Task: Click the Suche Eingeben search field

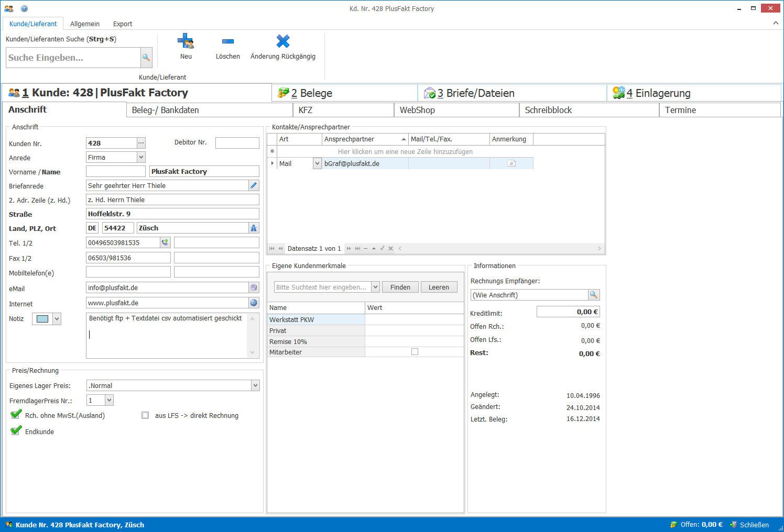Action: (73, 58)
